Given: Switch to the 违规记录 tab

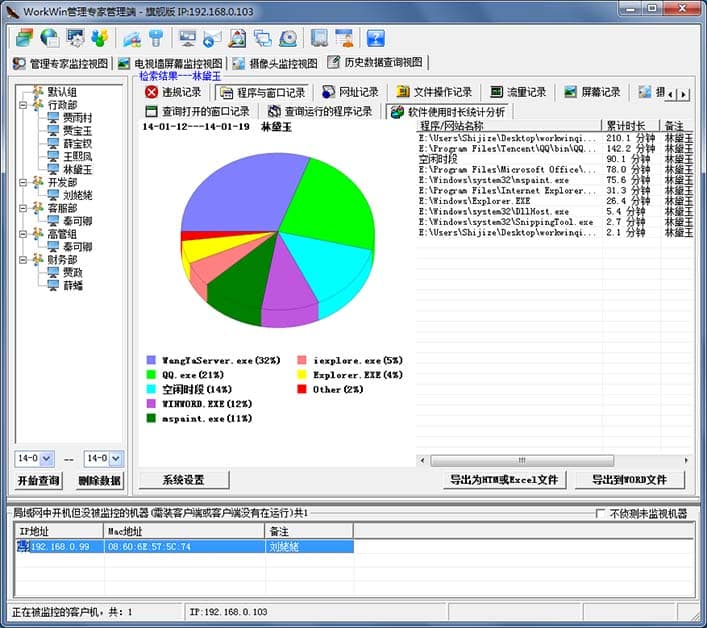Looking at the screenshot, I should click(174, 92).
